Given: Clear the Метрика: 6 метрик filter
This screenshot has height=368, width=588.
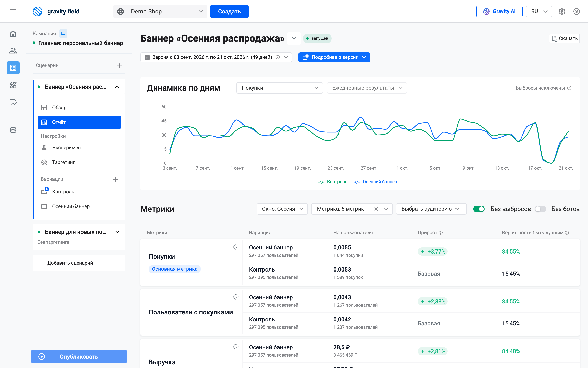Looking at the screenshot, I should [376, 209].
